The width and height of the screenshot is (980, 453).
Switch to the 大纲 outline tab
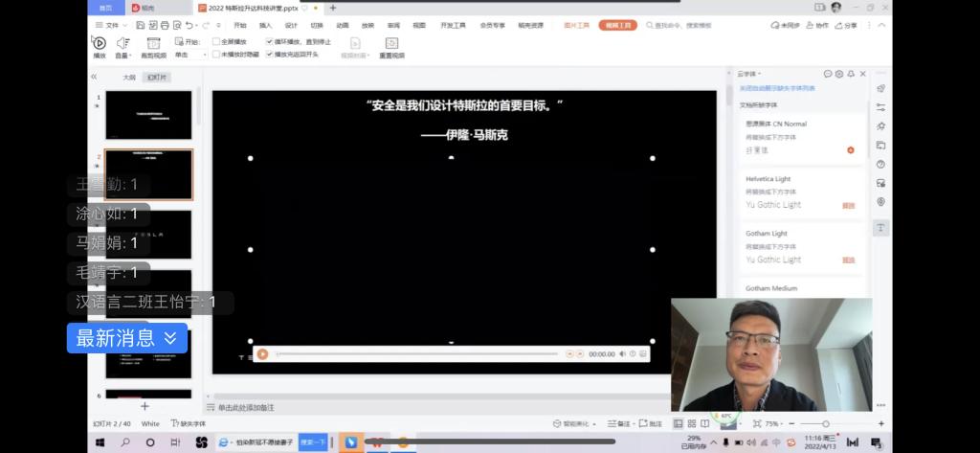coord(129,77)
